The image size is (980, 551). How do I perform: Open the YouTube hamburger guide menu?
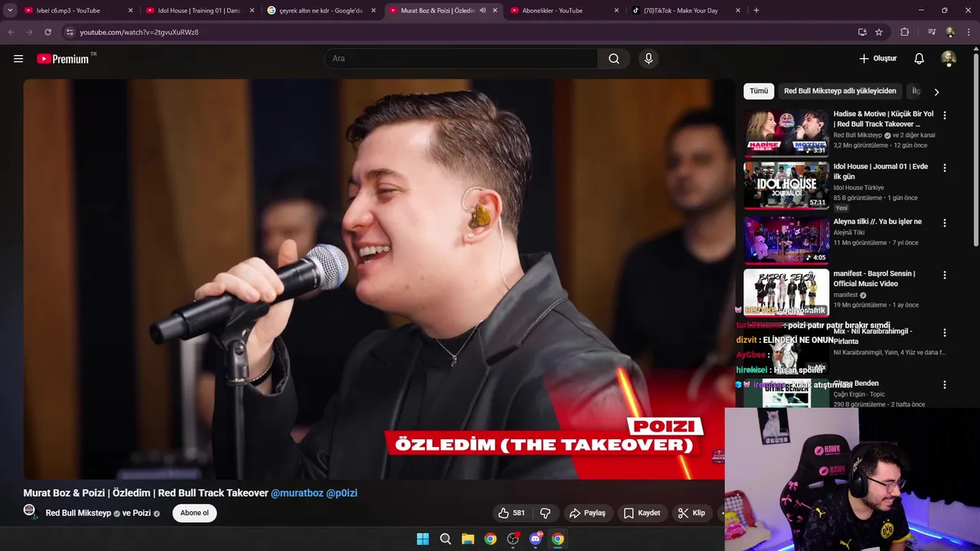(18, 58)
